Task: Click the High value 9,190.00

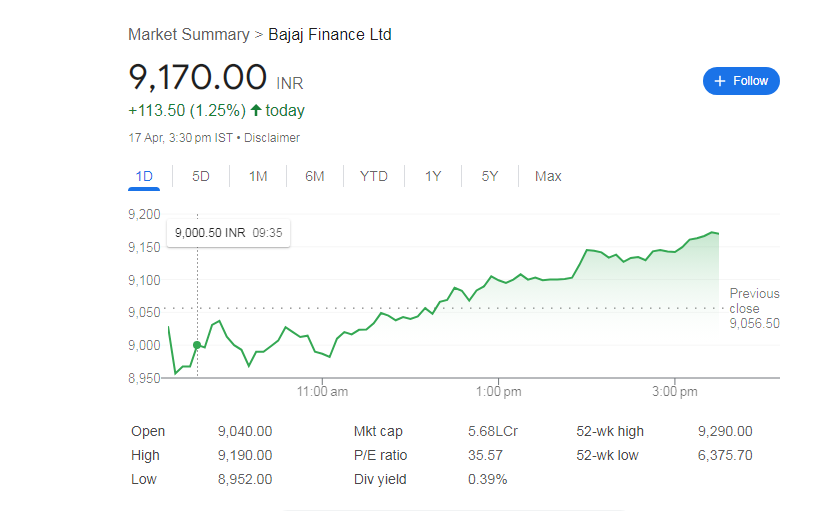Action: click(x=245, y=455)
